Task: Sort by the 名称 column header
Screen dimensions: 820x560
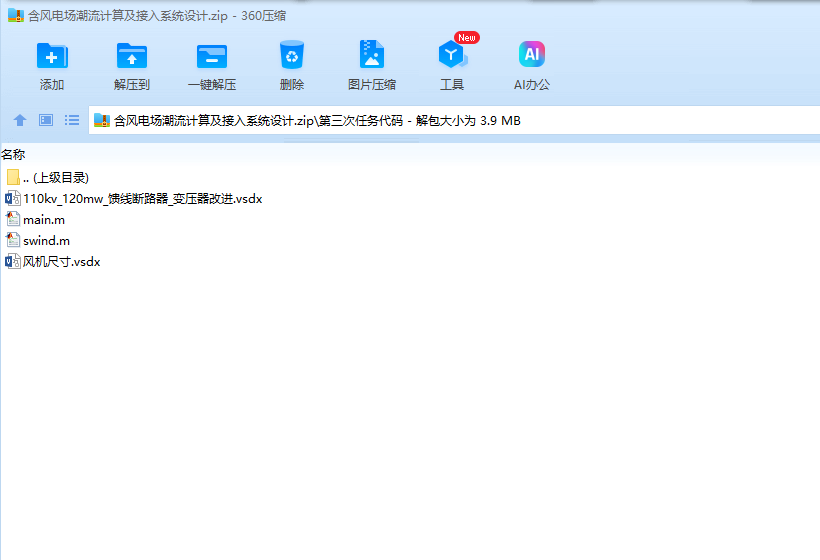Action: pyautogui.click(x=13, y=154)
